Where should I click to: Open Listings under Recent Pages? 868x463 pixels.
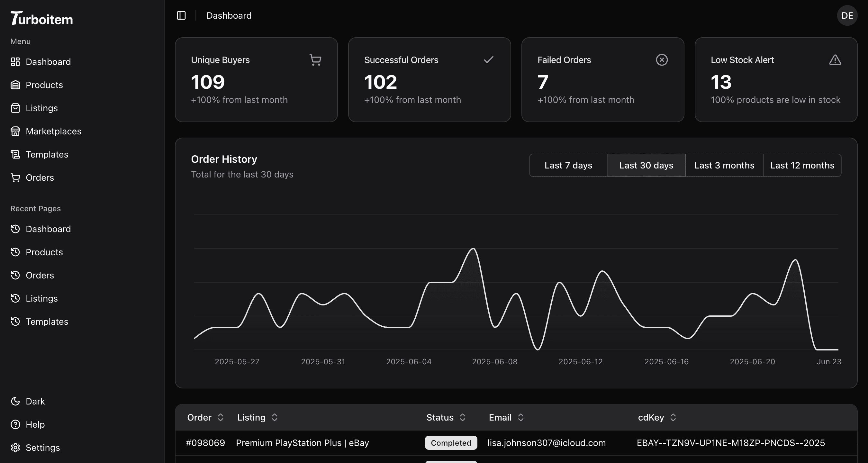point(42,298)
